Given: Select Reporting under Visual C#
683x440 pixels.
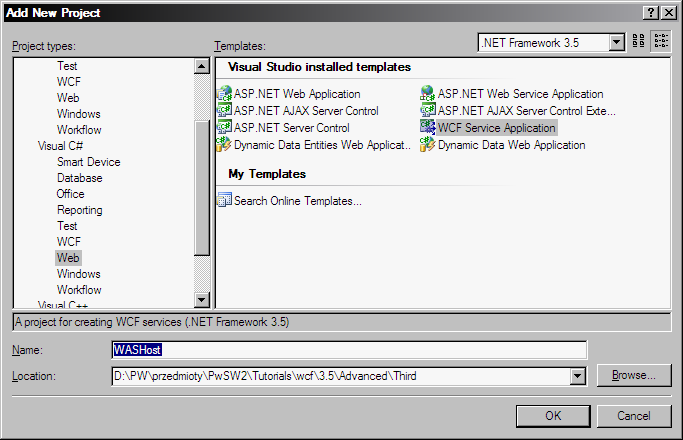Looking at the screenshot, I should pyautogui.click(x=80, y=210).
